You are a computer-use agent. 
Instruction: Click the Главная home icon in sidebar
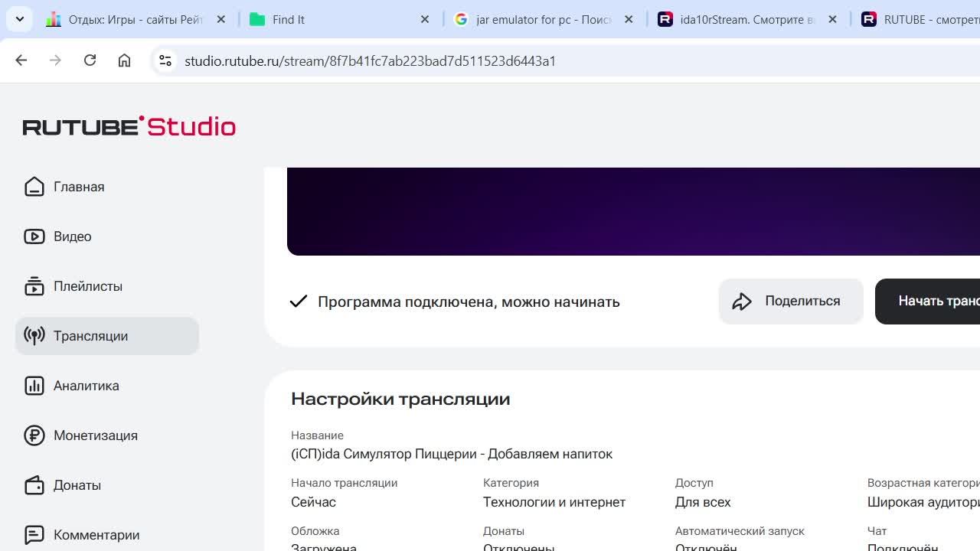pos(34,187)
